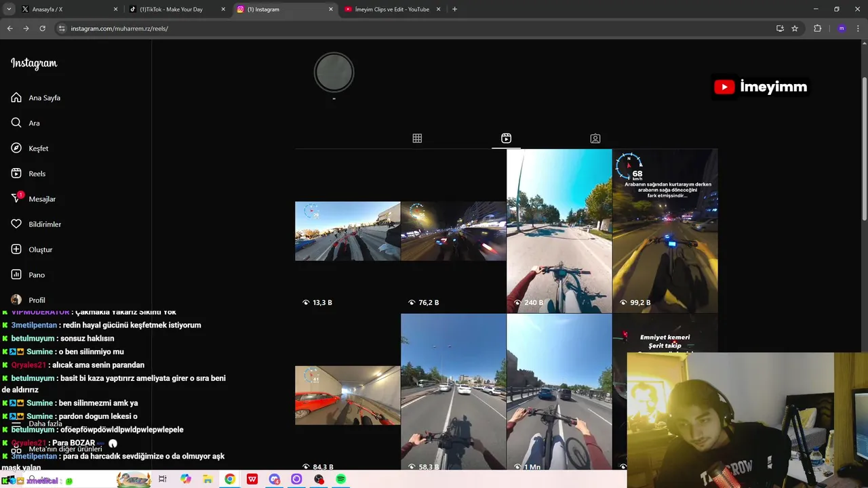The width and height of the screenshot is (868, 488).
Task: Open the profile picture circle
Action: [334, 72]
